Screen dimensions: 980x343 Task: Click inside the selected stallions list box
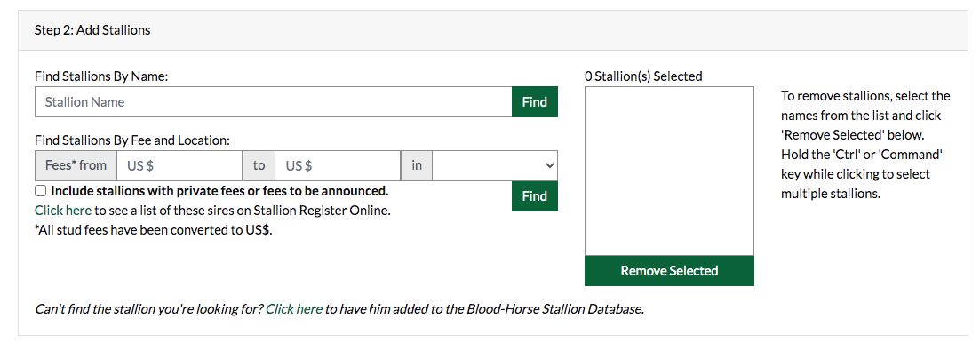[x=669, y=171]
